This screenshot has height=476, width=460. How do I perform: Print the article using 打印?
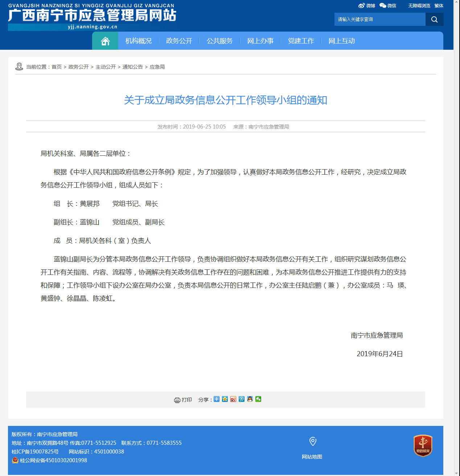click(x=183, y=400)
